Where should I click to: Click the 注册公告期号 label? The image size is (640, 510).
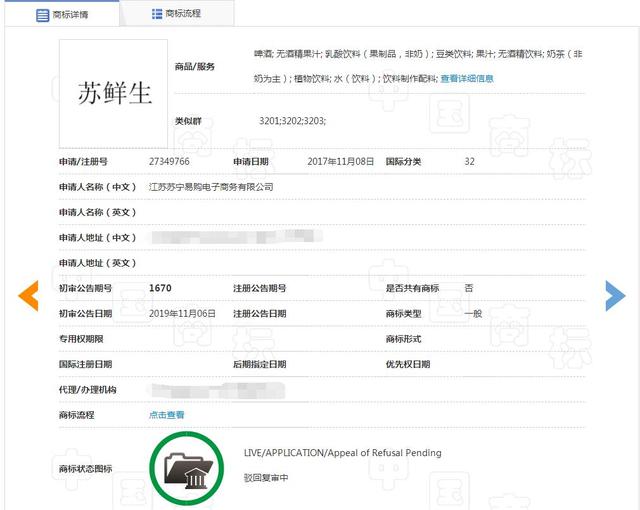point(259,288)
